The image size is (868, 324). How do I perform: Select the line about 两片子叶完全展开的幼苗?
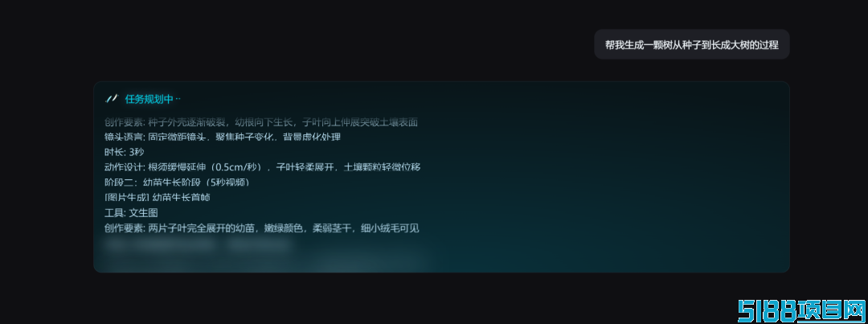coord(264,228)
